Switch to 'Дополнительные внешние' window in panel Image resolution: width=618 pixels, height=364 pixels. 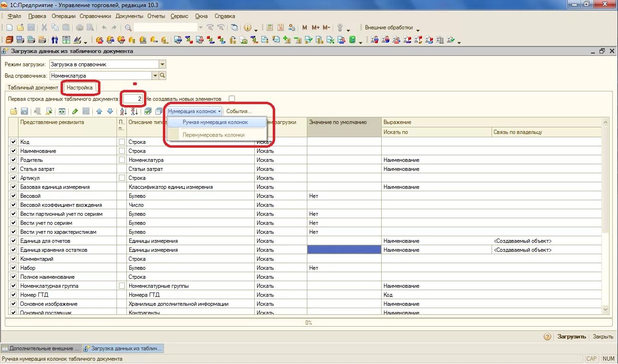click(41, 348)
